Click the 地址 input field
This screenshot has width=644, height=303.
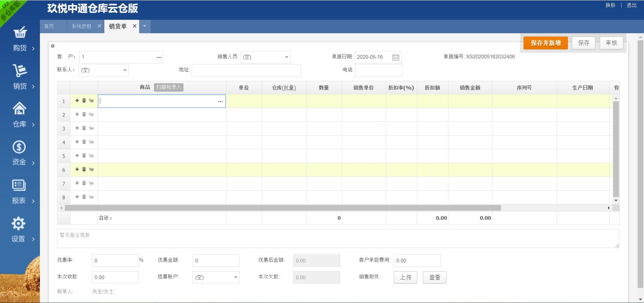pos(246,70)
